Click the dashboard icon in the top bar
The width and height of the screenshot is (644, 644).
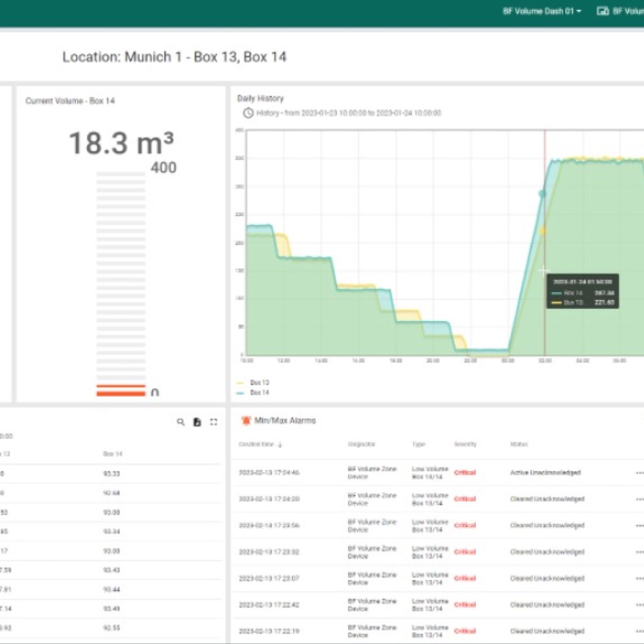point(603,11)
